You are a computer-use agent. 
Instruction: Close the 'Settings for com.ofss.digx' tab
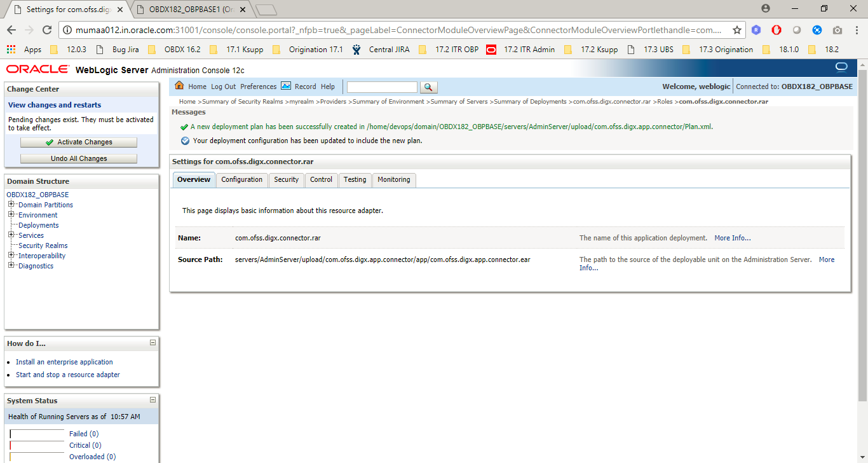tap(120, 10)
